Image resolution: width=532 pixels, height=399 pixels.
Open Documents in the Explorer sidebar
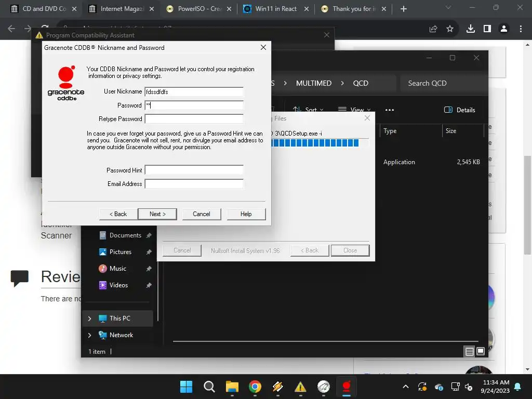tap(125, 235)
